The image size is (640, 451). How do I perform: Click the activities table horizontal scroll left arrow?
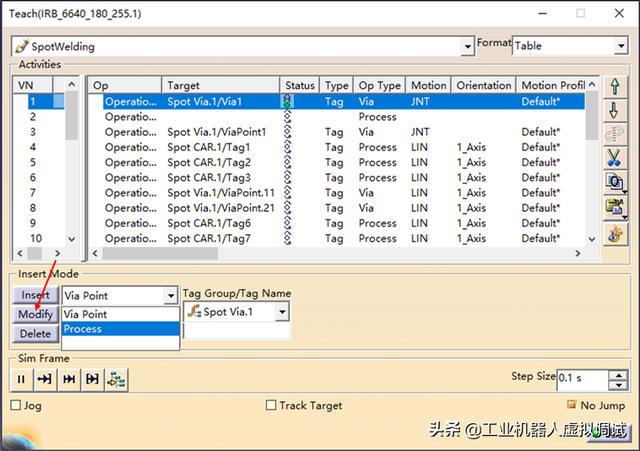click(95, 253)
